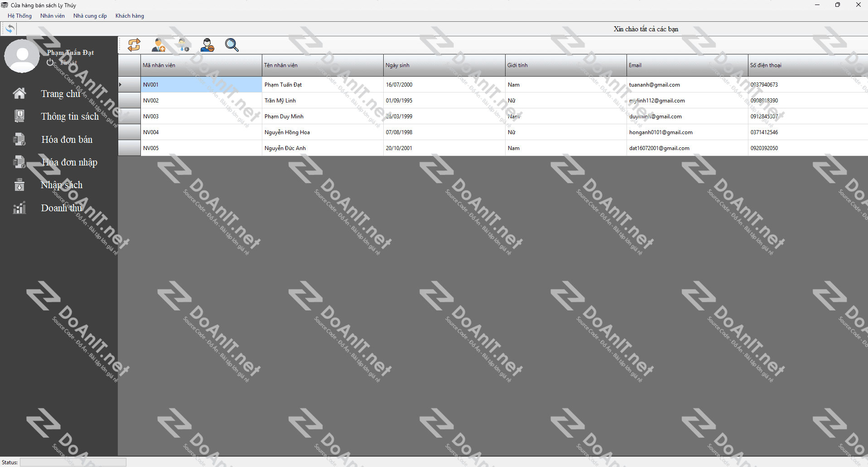Click name cell Trần Mỹ Linh
The width and height of the screenshot is (868, 467).
[323, 100]
